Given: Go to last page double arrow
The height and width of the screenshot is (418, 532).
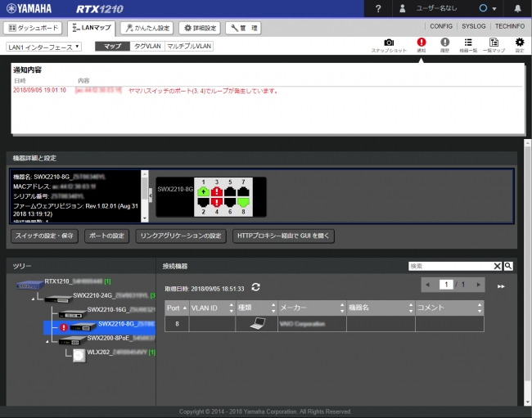Looking at the screenshot, I should [x=501, y=286].
